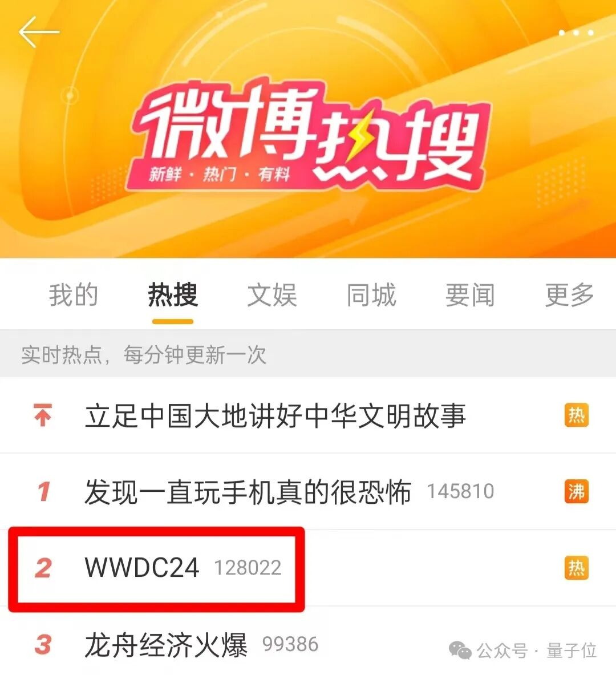Tap the 热 badge on the pinned topic
The height and width of the screenshot is (675, 616).
tap(576, 415)
